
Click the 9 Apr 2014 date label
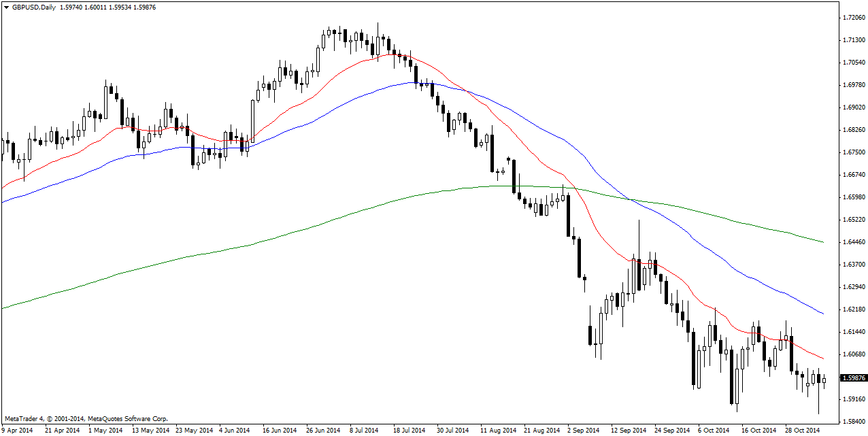(x=18, y=430)
